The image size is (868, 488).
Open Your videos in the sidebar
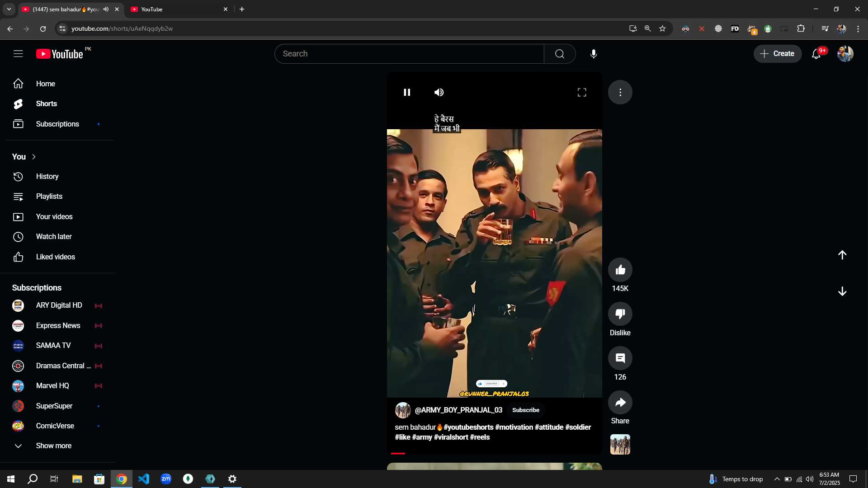click(58, 217)
